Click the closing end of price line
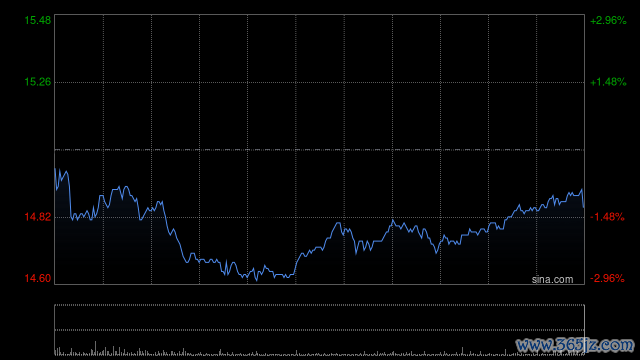The image size is (640, 360). click(584, 207)
